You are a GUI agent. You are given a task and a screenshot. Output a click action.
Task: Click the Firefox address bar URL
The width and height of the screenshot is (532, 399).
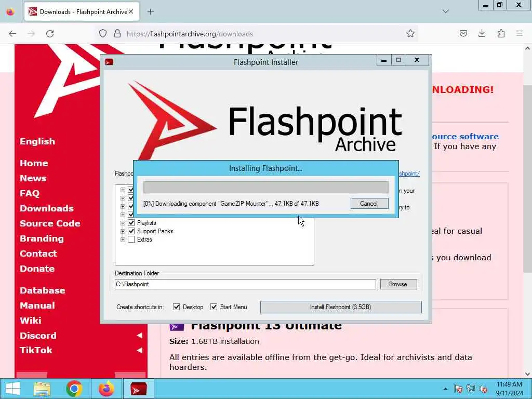[x=190, y=34]
